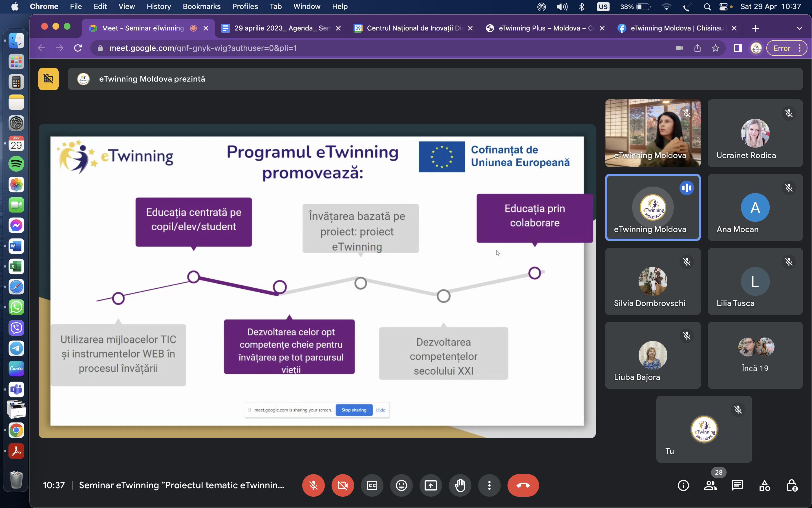Open meeting details info icon
The width and height of the screenshot is (812, 508).
683,485
